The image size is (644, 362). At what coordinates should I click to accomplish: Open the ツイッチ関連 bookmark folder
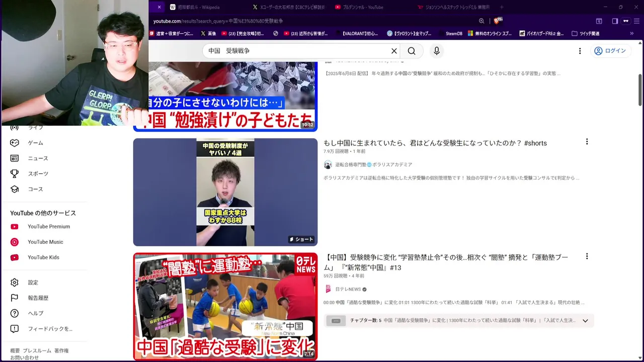coord(585,34)
